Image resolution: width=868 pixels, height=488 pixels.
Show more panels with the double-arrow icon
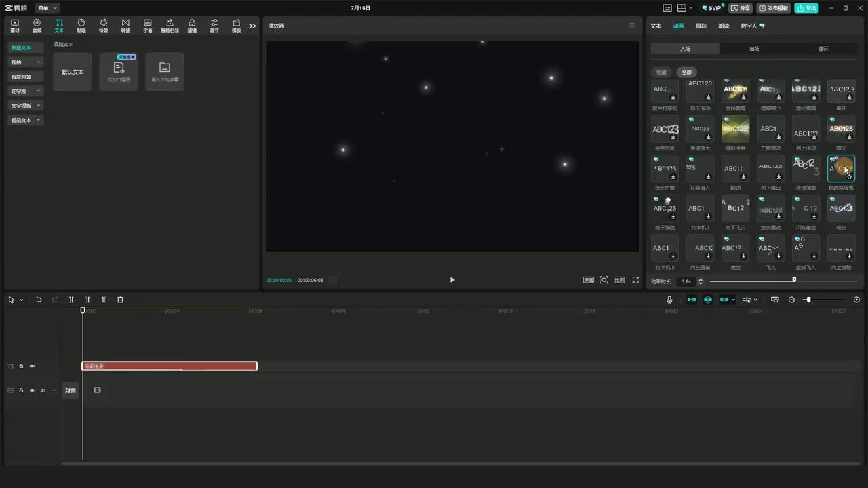pyautogui.click(x=252, y=26)
